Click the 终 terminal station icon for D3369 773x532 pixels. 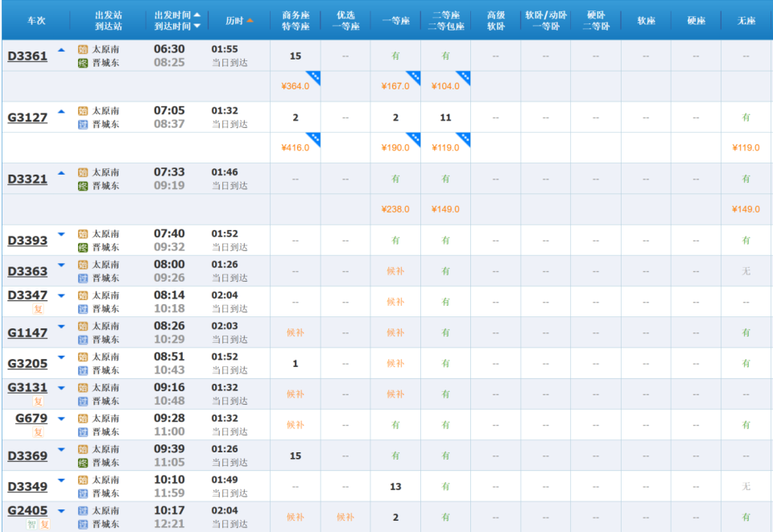[x=83, y=463]
